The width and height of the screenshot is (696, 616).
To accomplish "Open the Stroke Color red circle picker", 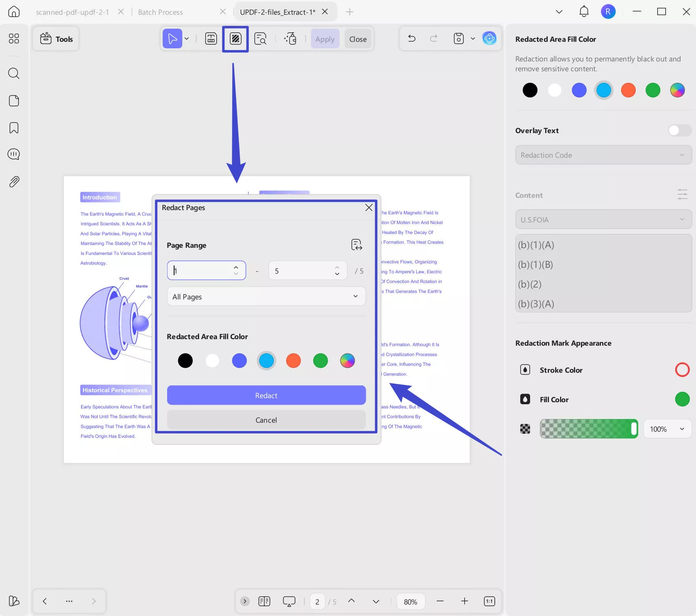I will click(x=682, y=369).
